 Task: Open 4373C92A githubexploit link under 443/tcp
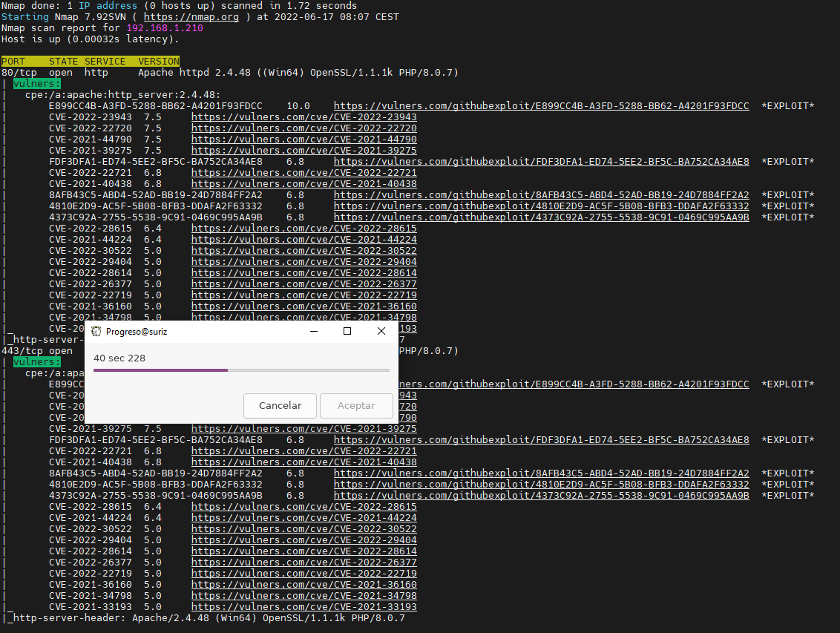[542, 496]
